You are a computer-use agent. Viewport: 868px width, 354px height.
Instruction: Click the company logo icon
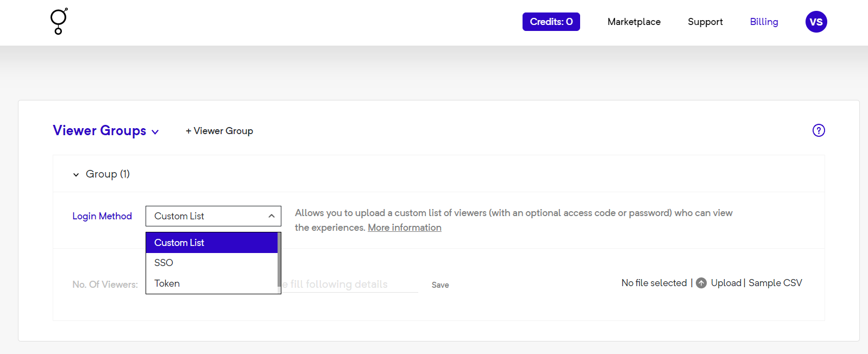click(59, 22)
